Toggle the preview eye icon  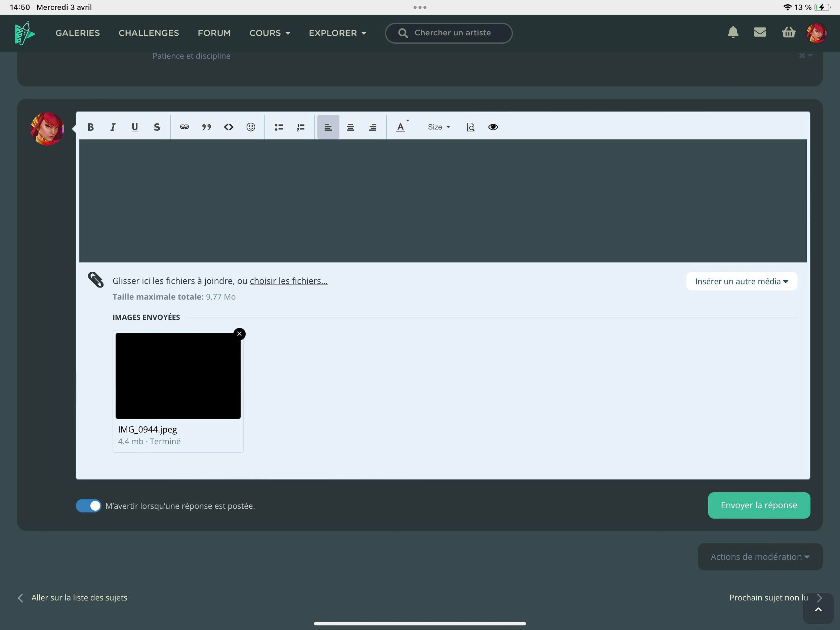coord(493,127)
